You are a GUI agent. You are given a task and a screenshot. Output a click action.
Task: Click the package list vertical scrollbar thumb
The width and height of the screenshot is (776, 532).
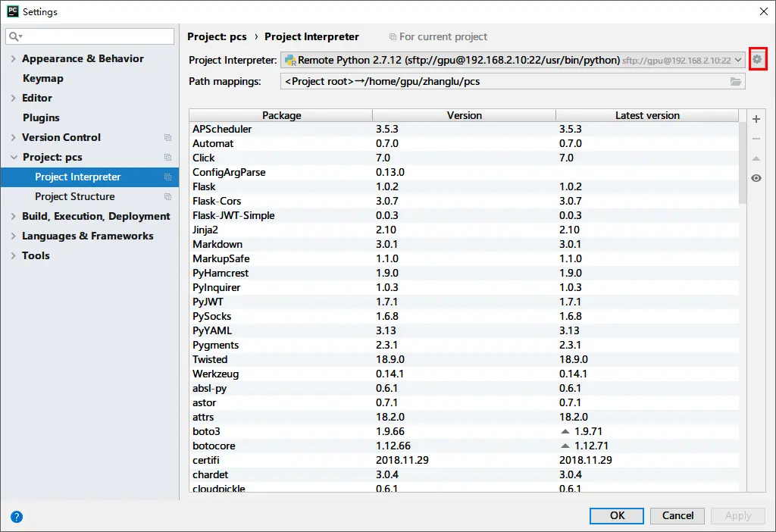click(x=743, y=163)
